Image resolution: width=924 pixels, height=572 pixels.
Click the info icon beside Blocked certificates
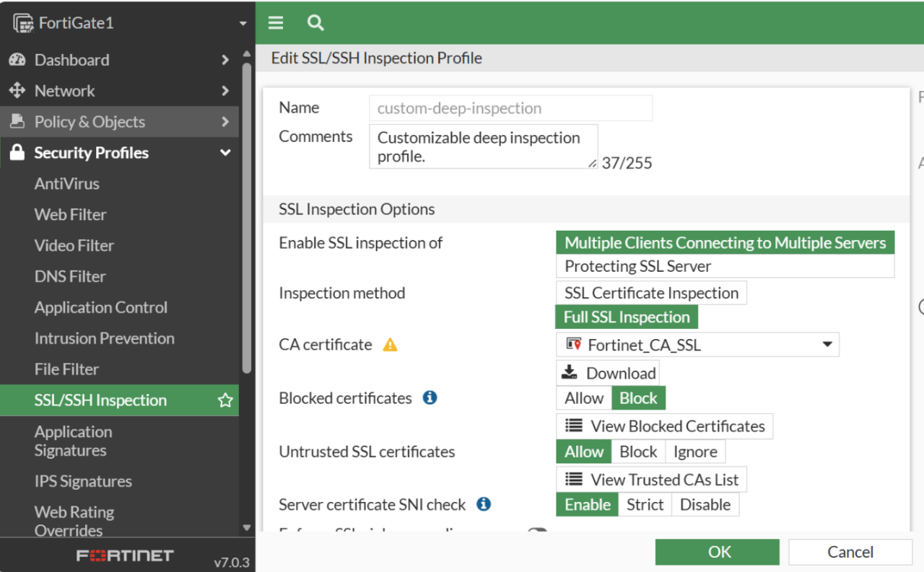click(430, 397)
